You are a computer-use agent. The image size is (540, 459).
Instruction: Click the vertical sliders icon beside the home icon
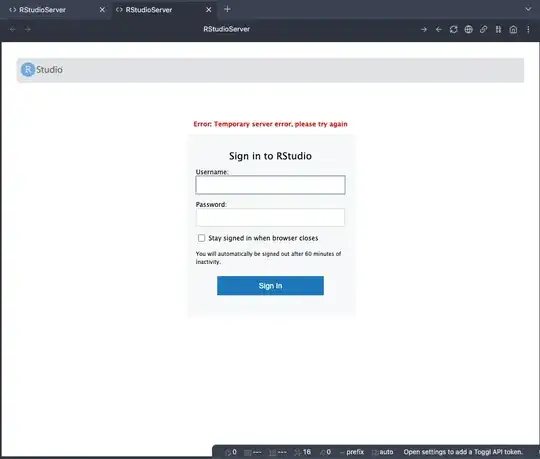pyautogui.click(x=498, y=30)
